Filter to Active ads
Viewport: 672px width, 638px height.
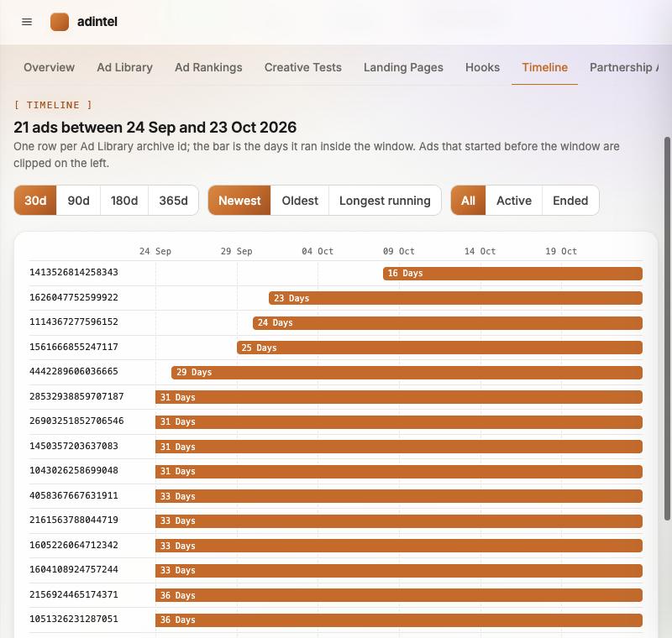pos(514,201)
